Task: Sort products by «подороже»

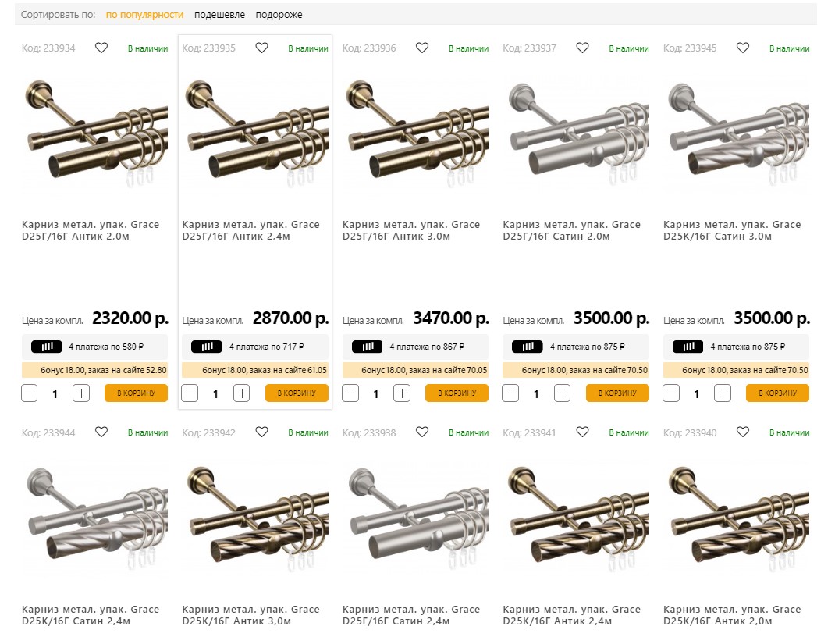Action: pos(279,15)
